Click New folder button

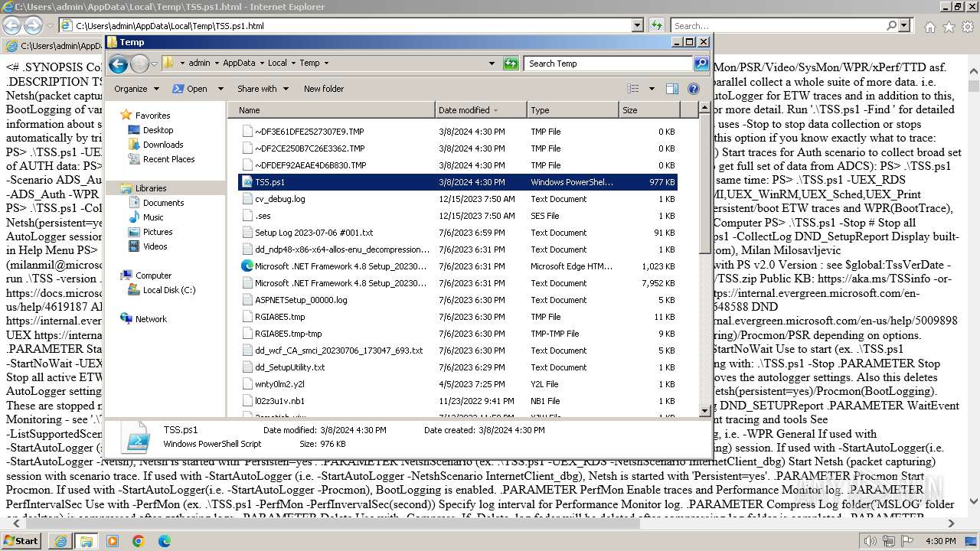tap(324, 89)
